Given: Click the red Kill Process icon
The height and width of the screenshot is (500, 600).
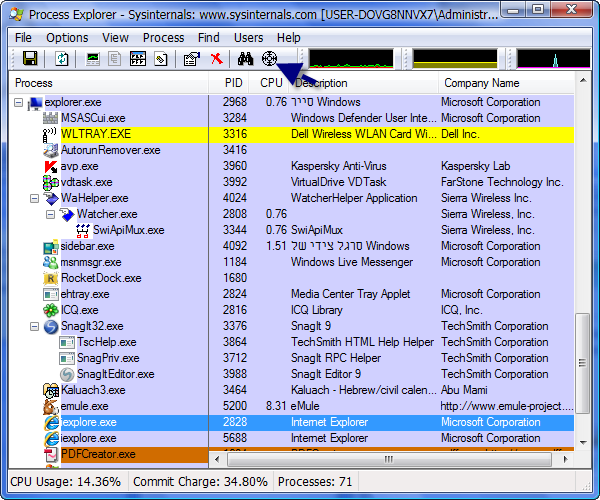Looking at the screenshot, I should pos(217,59).
